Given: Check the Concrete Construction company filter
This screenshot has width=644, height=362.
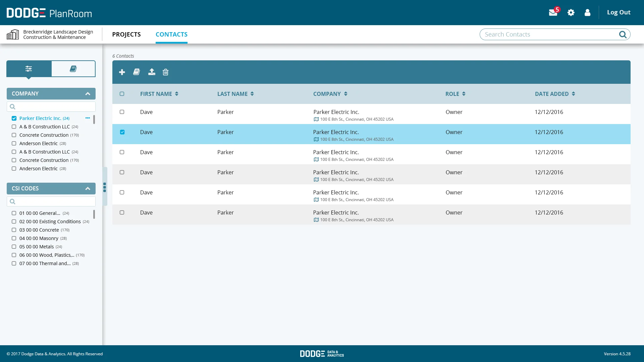Looking at the screenshot, I should point(14,135).
